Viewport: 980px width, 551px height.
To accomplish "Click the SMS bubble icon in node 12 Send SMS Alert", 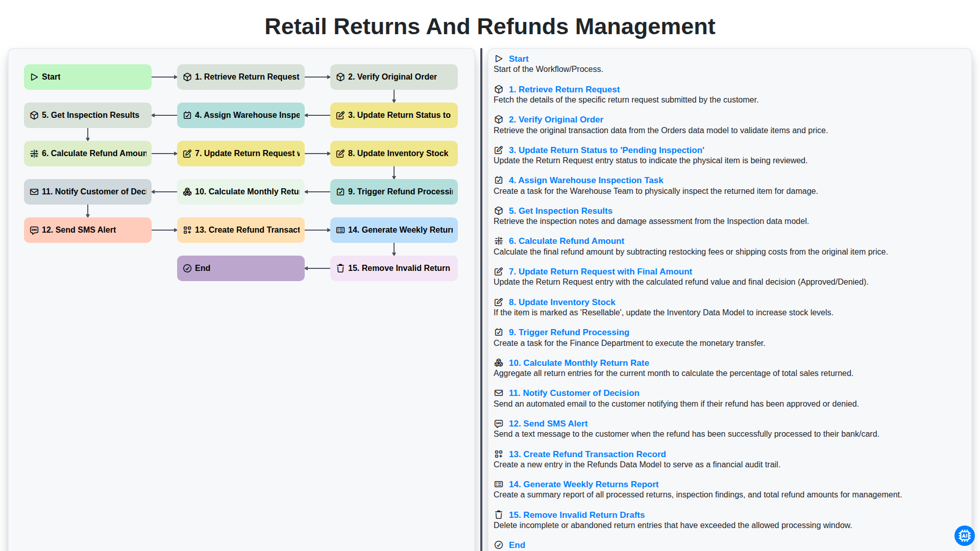I will point(34,230).
